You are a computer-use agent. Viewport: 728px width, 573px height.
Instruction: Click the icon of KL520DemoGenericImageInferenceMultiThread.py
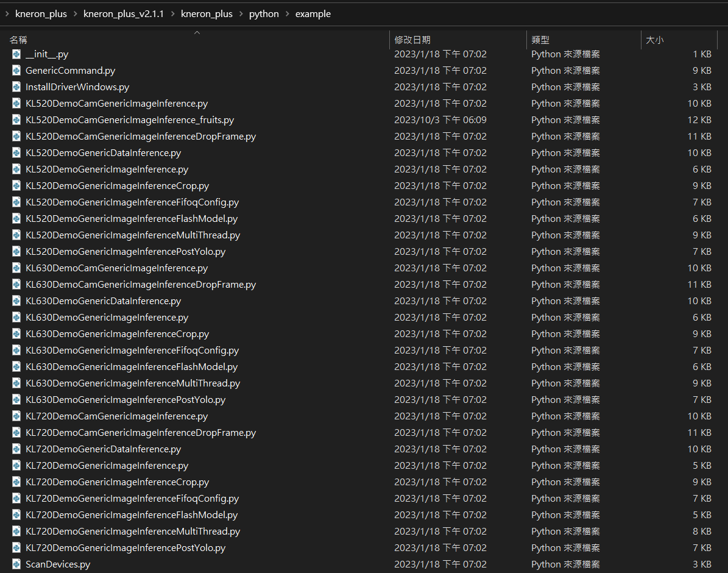point(16,235)
